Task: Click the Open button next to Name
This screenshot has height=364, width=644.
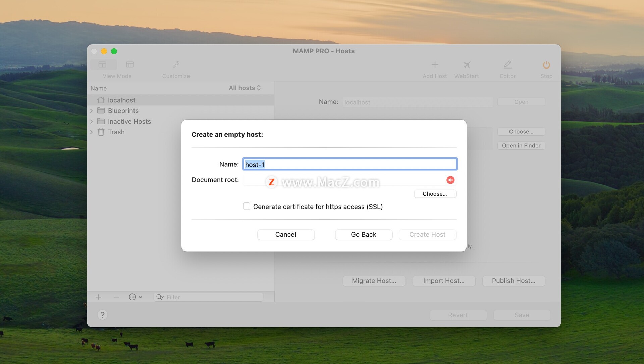Action: click(x=521, y=102)
